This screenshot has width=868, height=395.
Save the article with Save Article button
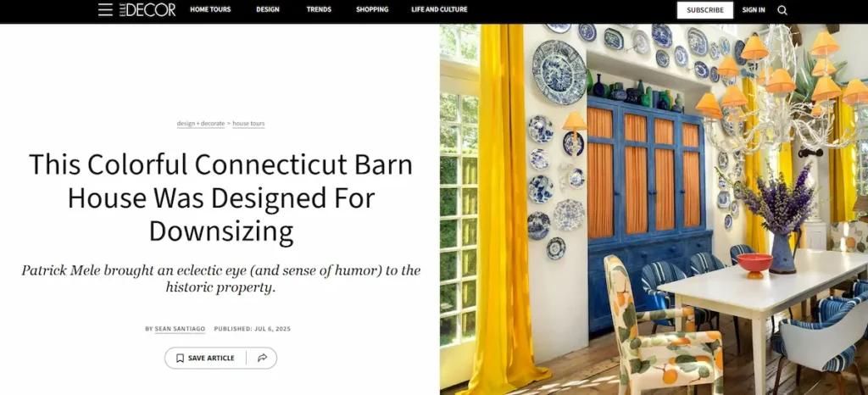coord(205,358)
